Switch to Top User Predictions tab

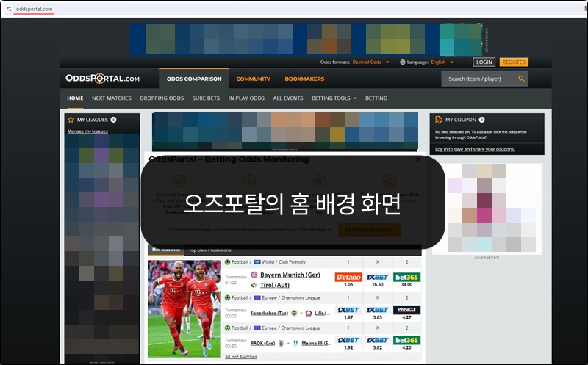[209, 250]
